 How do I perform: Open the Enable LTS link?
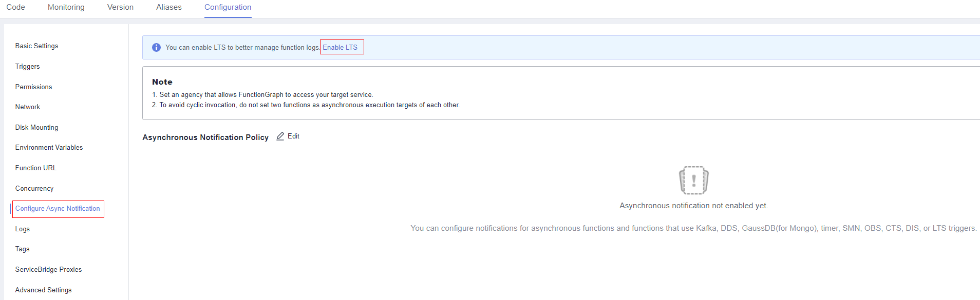point(340,47)
